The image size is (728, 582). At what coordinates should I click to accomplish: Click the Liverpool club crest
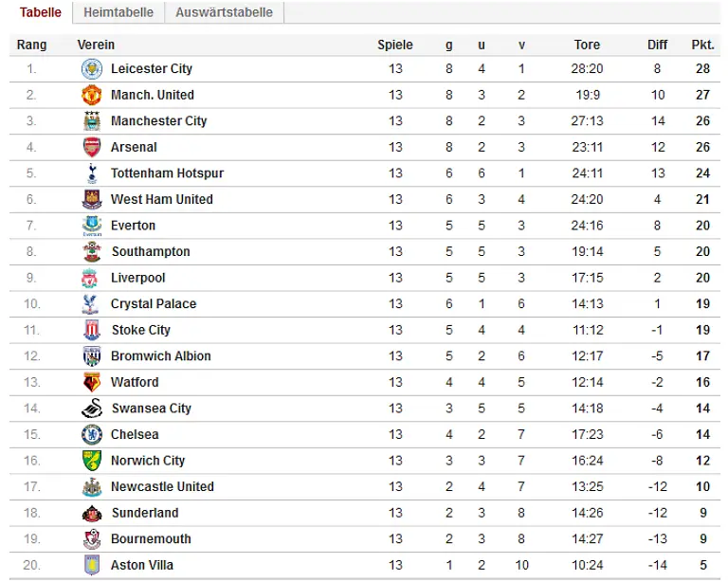click(x=92, y=278)
